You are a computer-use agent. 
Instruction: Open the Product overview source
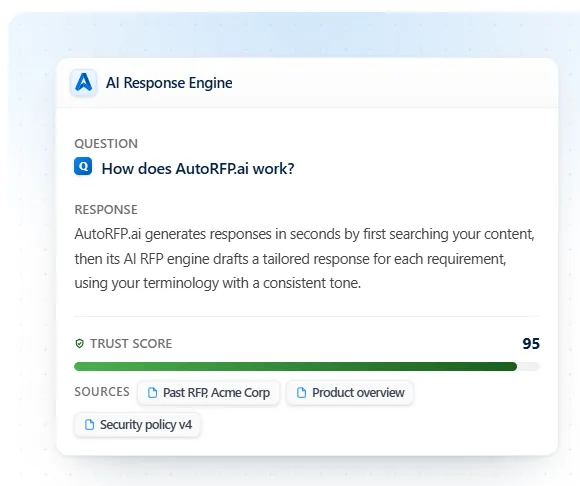click(350, 392)
